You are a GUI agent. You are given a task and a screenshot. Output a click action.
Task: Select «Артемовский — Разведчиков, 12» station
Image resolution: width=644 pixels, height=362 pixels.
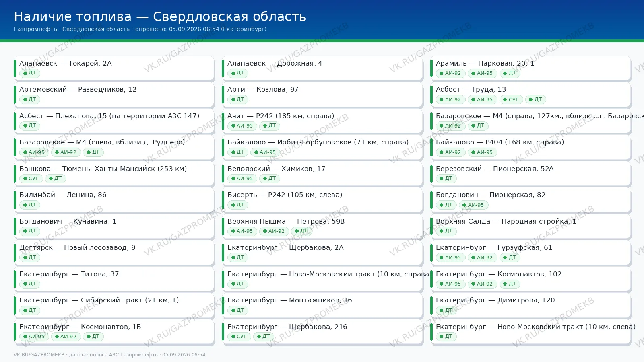(x=78, y=89)
